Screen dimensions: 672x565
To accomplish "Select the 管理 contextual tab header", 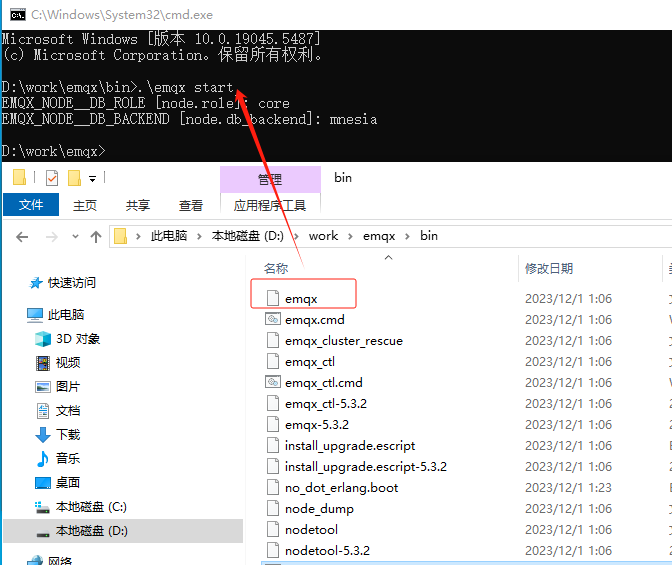I will [270, 179].
